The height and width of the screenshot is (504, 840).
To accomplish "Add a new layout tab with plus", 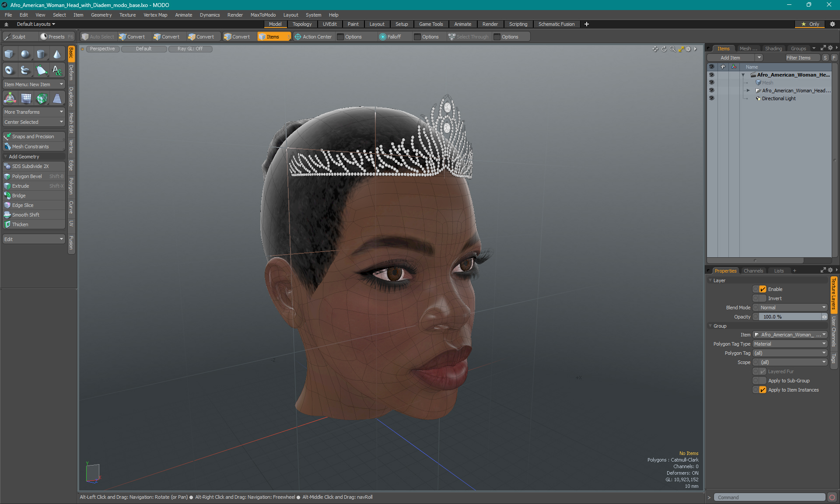I will (x=587, y=24).
